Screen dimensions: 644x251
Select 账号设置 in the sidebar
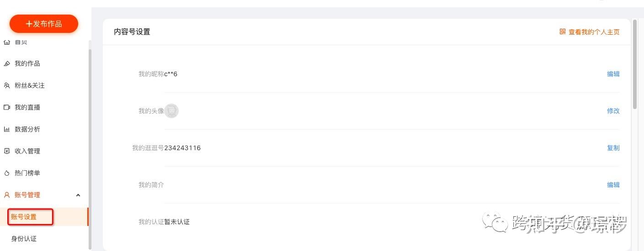tap(24, 217)
